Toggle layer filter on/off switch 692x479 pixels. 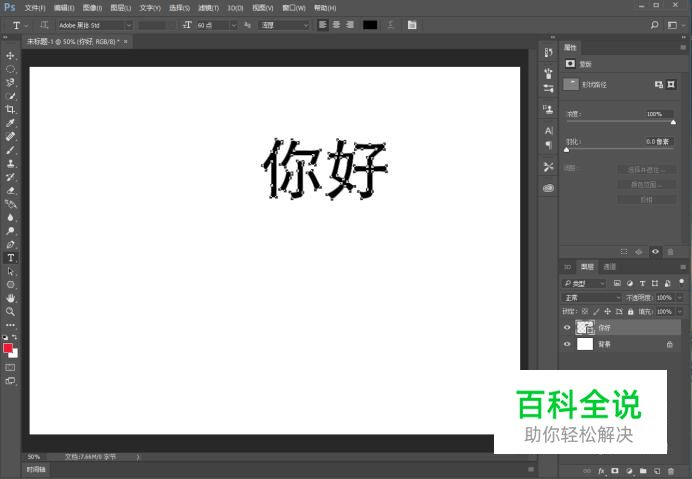click(682, 282)
